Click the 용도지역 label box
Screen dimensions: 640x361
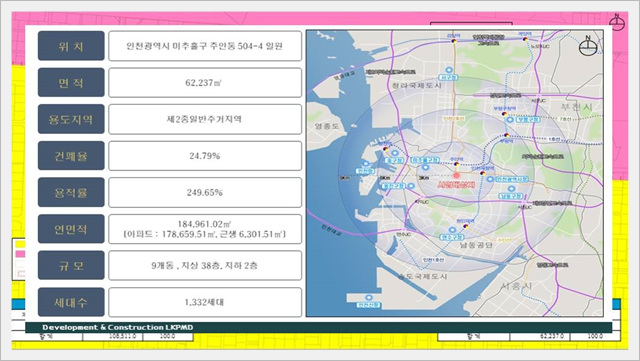pos(71,119)
